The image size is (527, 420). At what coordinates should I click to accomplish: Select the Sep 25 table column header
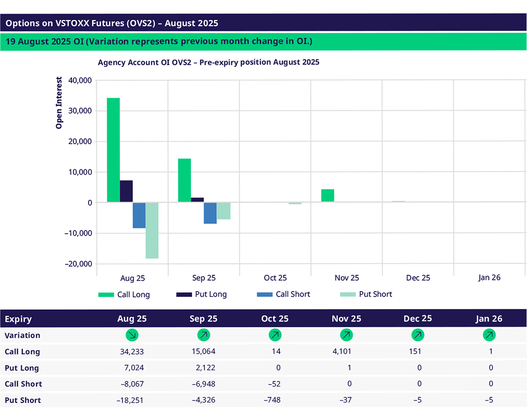[x=204, y=319]
